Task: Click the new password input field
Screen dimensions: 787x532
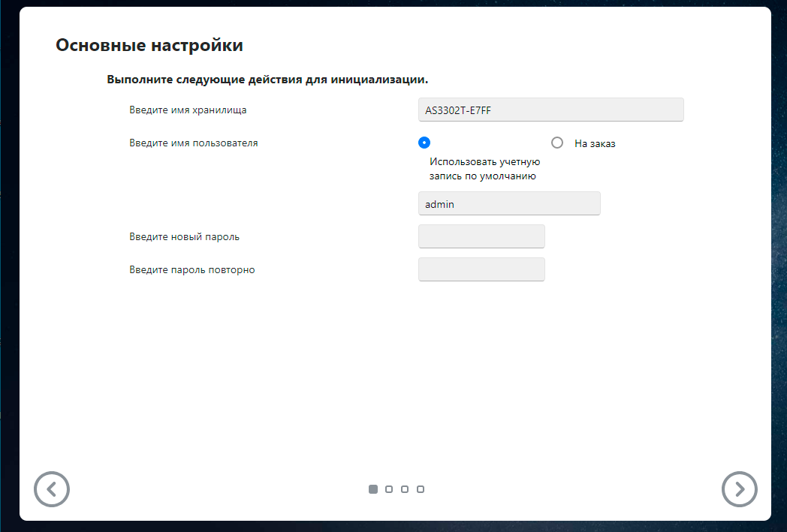Action: [x=482, y=236]
